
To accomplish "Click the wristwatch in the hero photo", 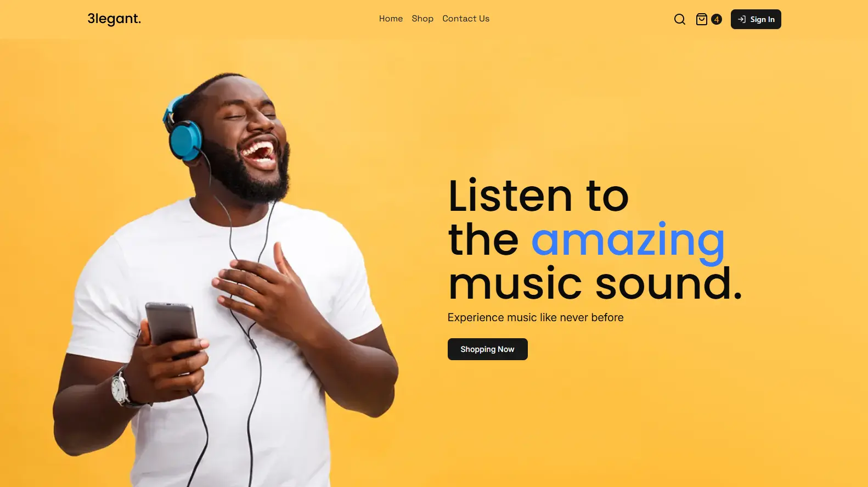I will (121, 388).
